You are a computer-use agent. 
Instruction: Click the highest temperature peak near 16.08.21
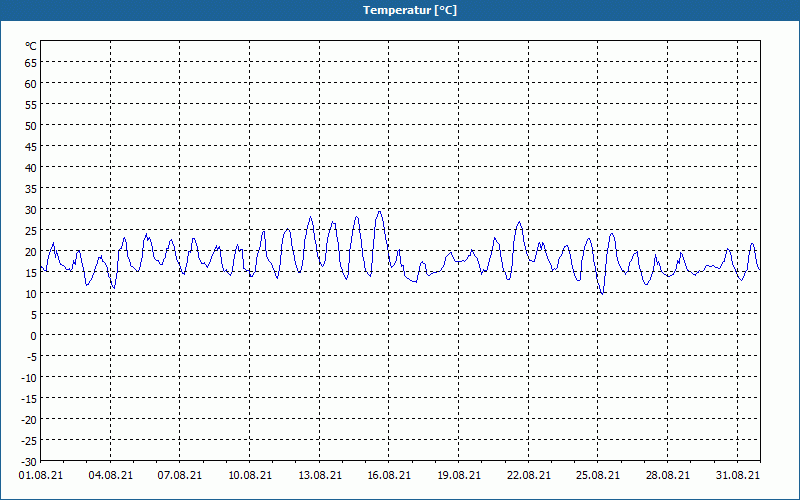[379, 212]
